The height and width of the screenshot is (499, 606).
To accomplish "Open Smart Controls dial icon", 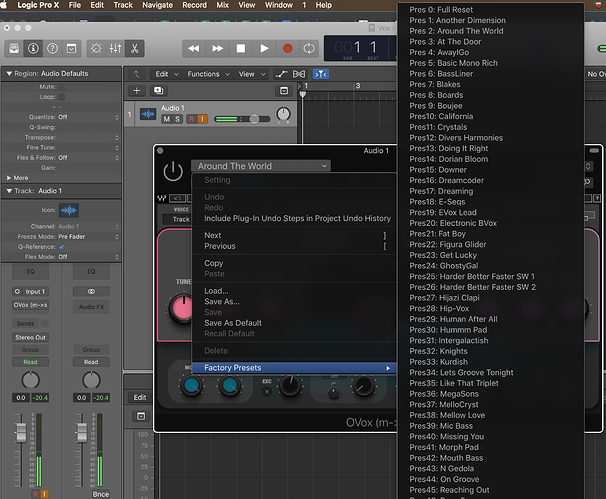I will [x=96, y=48].
